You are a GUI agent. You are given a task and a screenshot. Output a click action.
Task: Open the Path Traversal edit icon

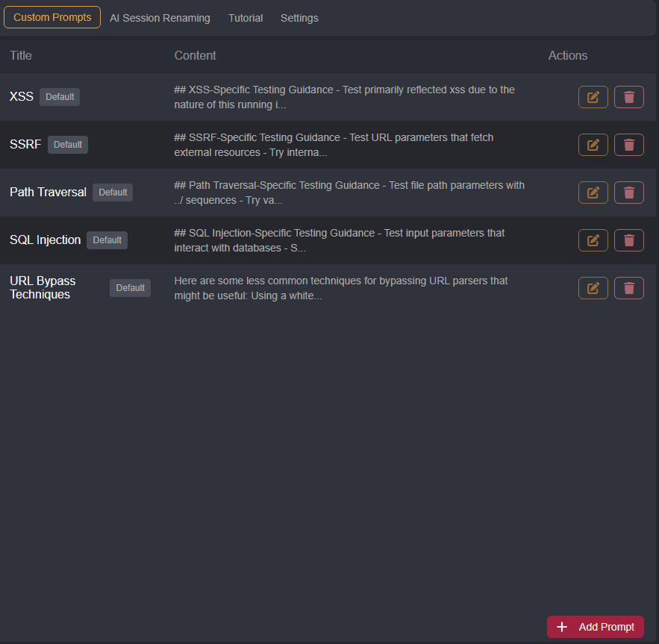[x=593, y=192]
